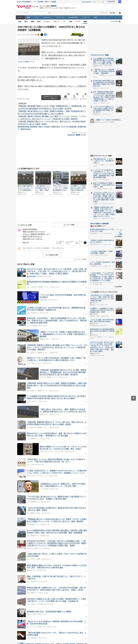Click the scroll-to-top arrow button
Viewport: 138px width, 644px height.
coord(133,398)
